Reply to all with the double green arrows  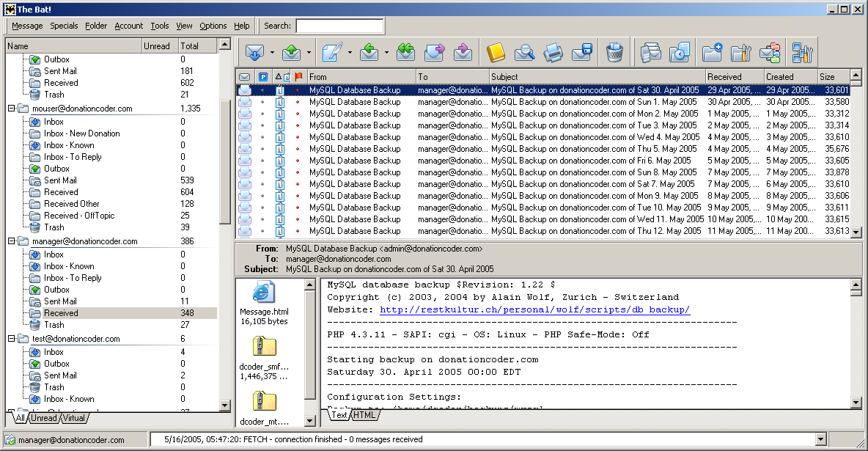[x=405, y=53]
